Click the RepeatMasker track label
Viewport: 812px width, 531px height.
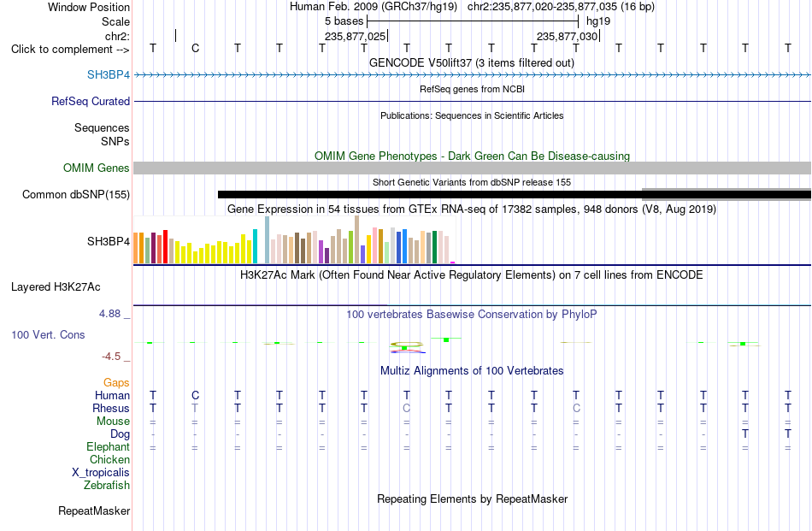point(94,510)
